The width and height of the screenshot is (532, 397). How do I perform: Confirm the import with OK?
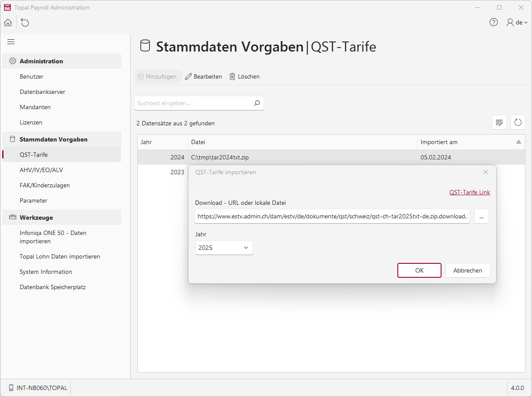[x=419, y=270]
